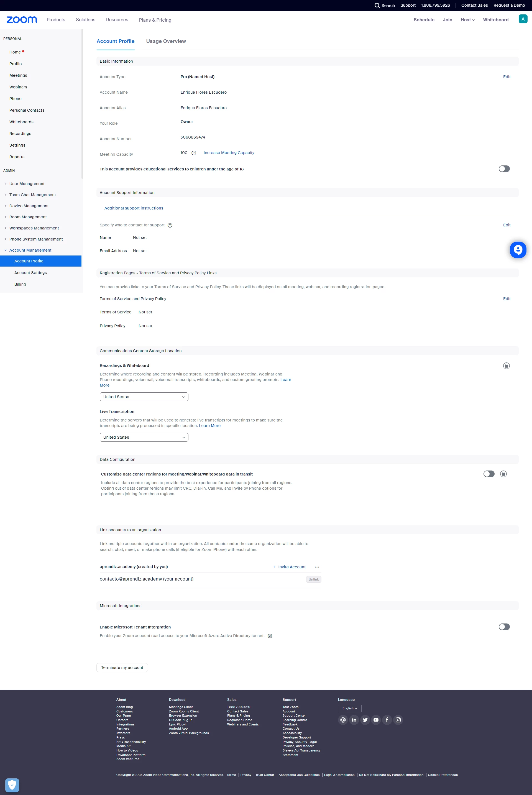Expand User Management in sidebar
Image resolution: width=532 pixels, height=795 pixels.
(x=27, y=183)
